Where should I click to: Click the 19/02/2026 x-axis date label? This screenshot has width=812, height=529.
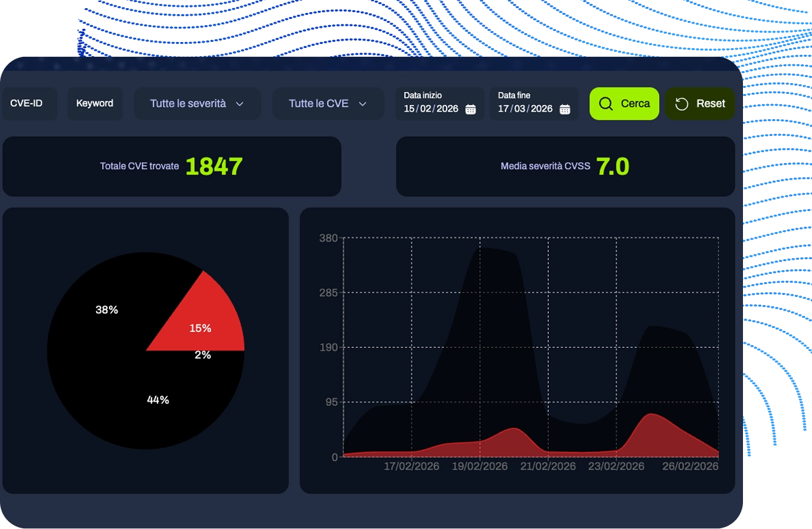click(x=479, y=467)
